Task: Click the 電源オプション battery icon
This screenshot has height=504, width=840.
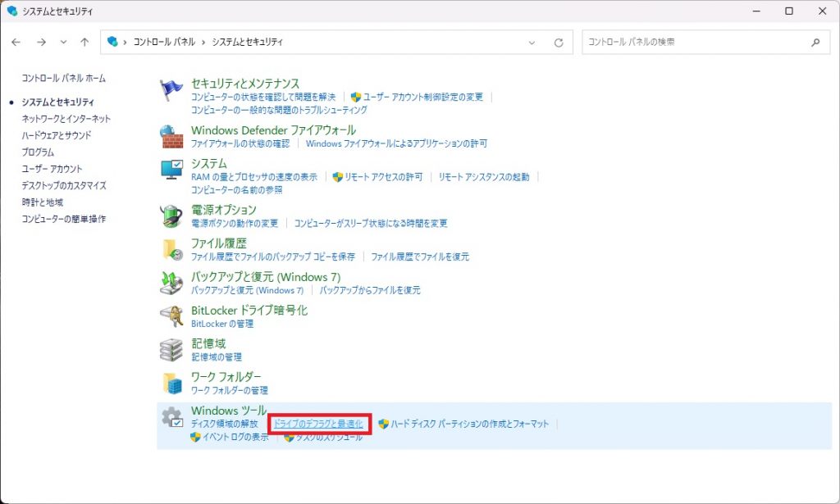Action: click(x=171, y=216)
